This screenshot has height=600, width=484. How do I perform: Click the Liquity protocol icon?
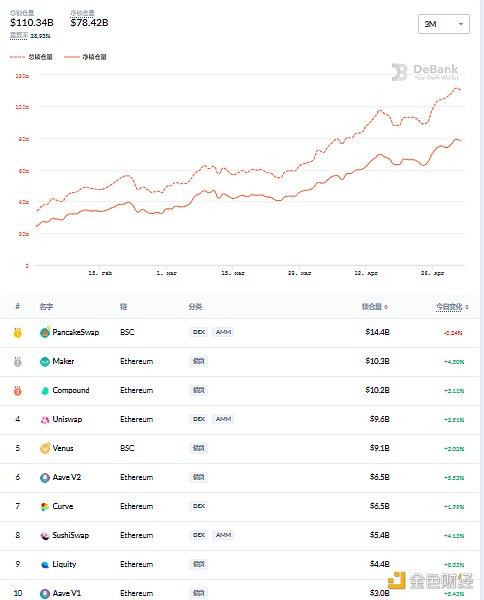[x=45, y=564]
